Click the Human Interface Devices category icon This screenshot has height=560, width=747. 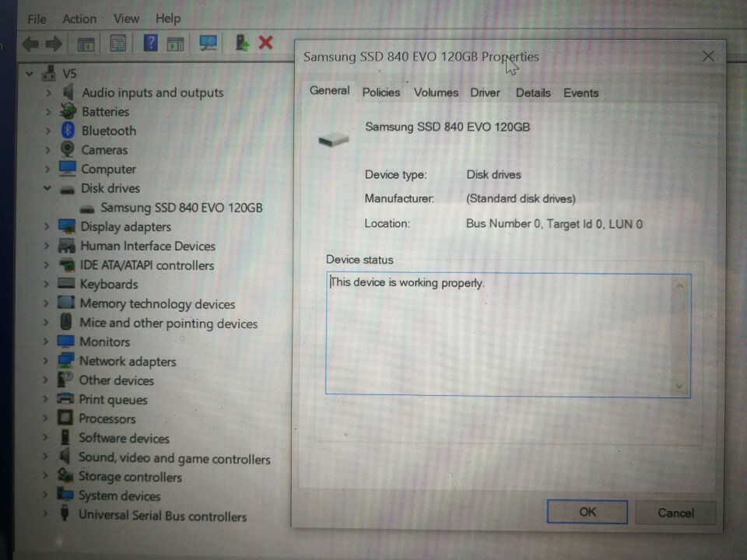tap(66, 245)
